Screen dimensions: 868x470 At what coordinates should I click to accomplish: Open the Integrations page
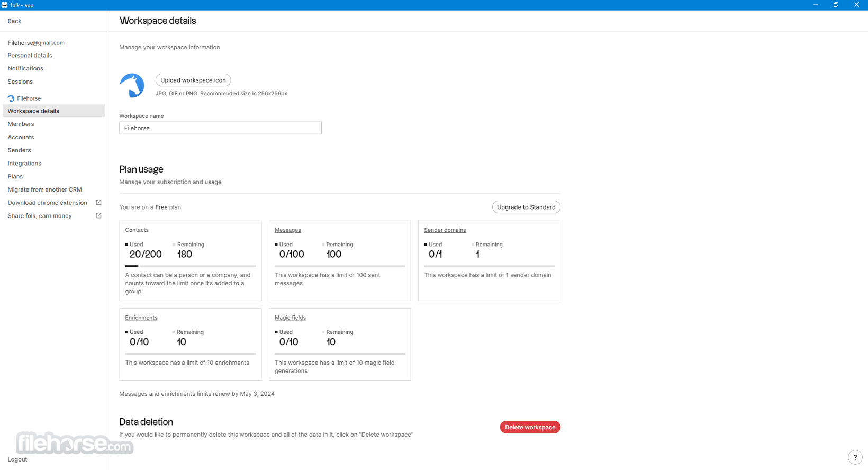pos(24,164)
